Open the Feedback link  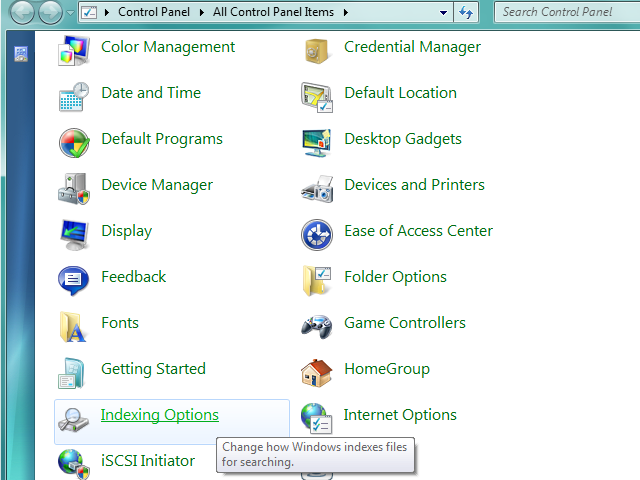click(x=133, y=277)
